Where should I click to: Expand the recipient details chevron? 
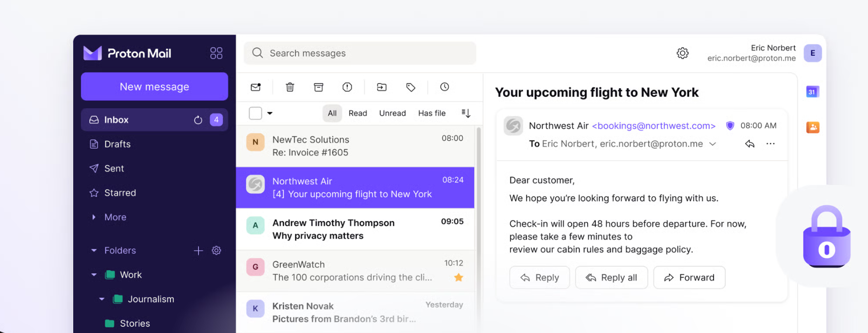click(713, 144)
